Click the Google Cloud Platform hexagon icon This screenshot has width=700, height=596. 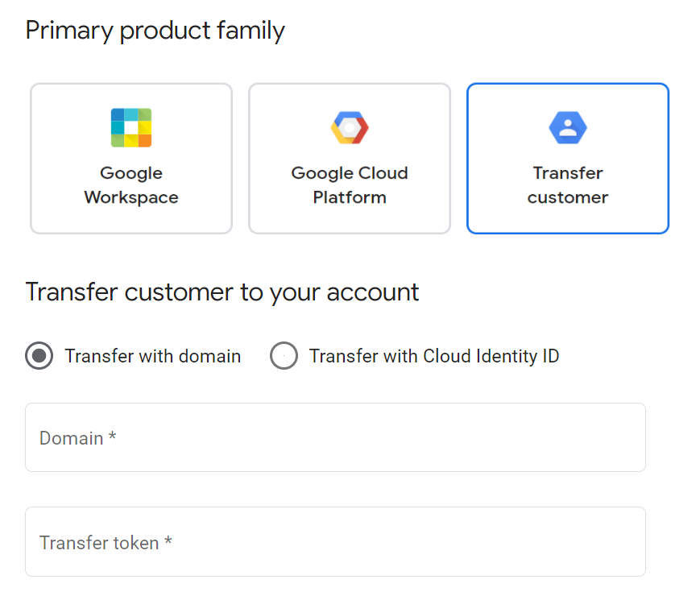click(x=349, y=127)
